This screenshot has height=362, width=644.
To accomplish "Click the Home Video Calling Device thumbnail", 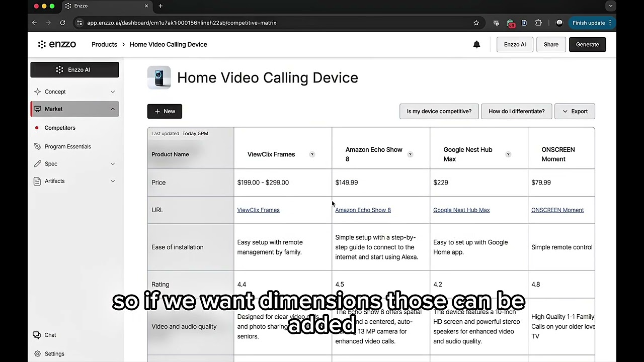I will [x=159, y=78].
